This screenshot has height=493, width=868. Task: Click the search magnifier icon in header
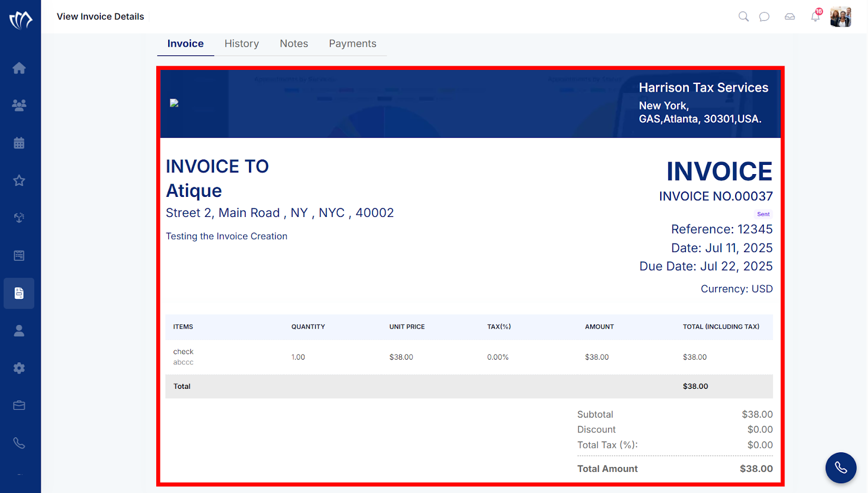[744, 17]
